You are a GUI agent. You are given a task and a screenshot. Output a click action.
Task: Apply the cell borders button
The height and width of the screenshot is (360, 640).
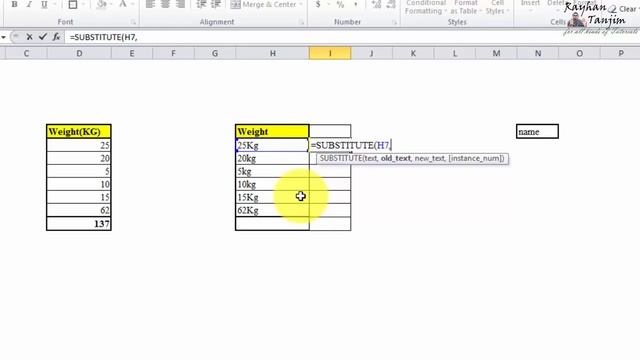pyautogui.click(x=73, y=5)
